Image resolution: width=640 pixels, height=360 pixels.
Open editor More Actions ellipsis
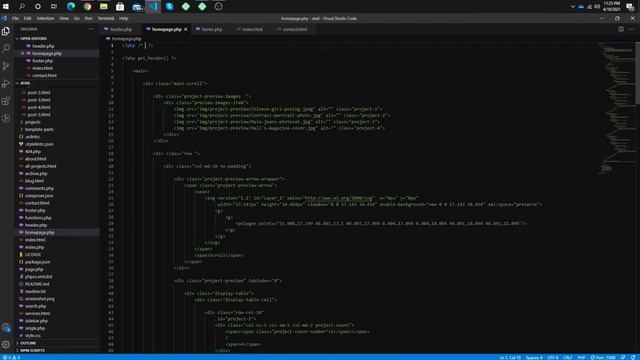(x=631, y=29)
